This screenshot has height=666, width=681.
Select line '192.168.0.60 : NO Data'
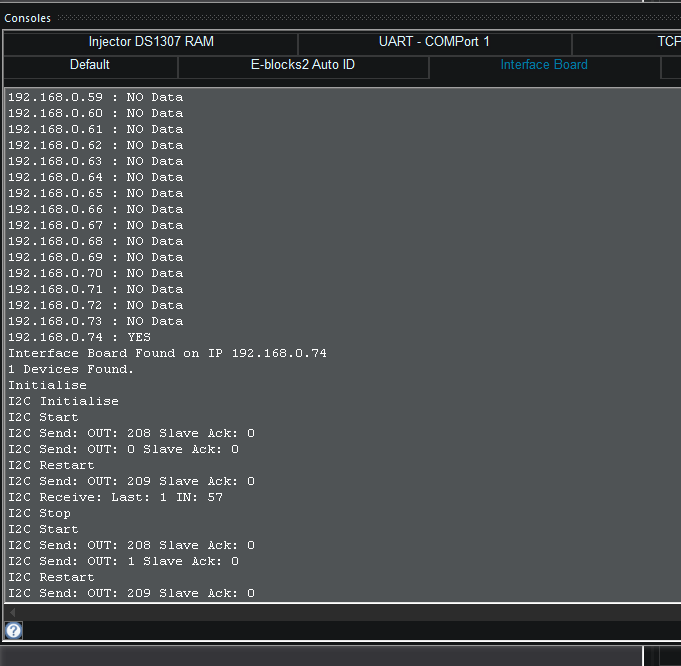pos(96,113)
